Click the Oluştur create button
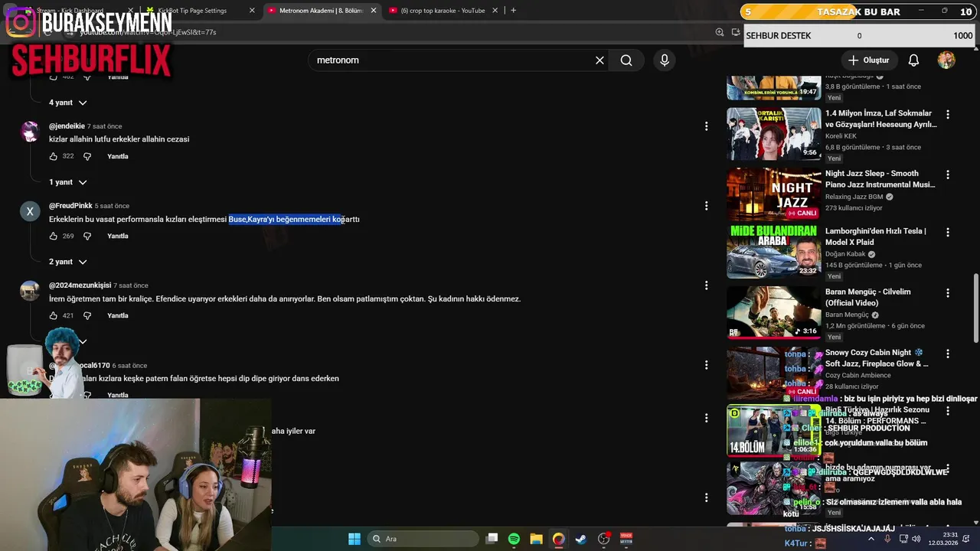The height and width of the screenshot is (551, 980). pos(868,60)
